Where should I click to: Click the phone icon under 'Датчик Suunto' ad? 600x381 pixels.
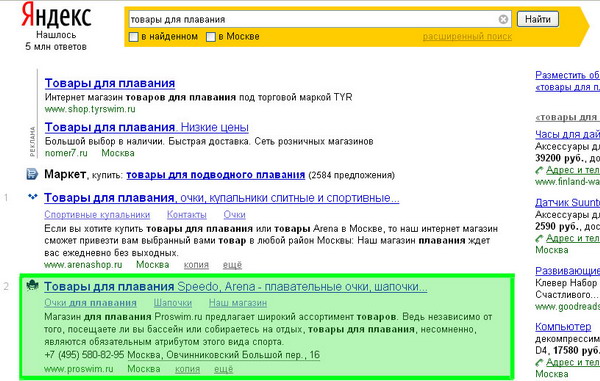tap(539, 238)
